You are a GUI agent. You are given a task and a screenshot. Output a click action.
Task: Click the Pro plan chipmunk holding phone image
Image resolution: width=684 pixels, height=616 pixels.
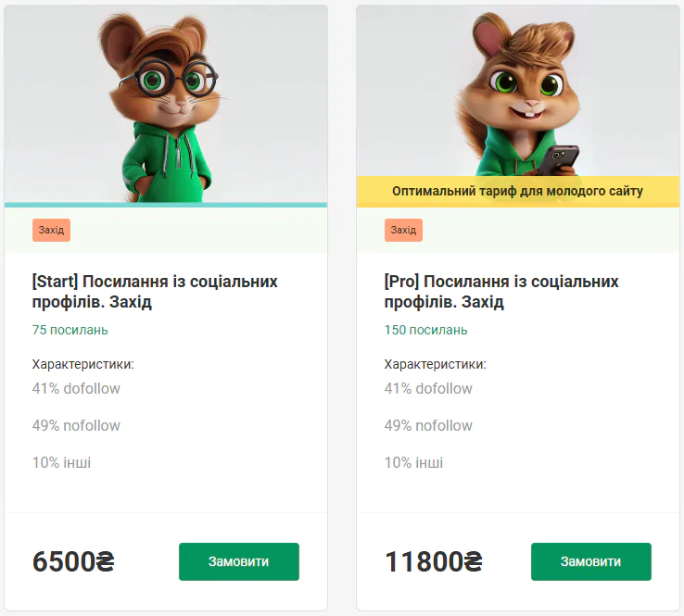[517, 93]
